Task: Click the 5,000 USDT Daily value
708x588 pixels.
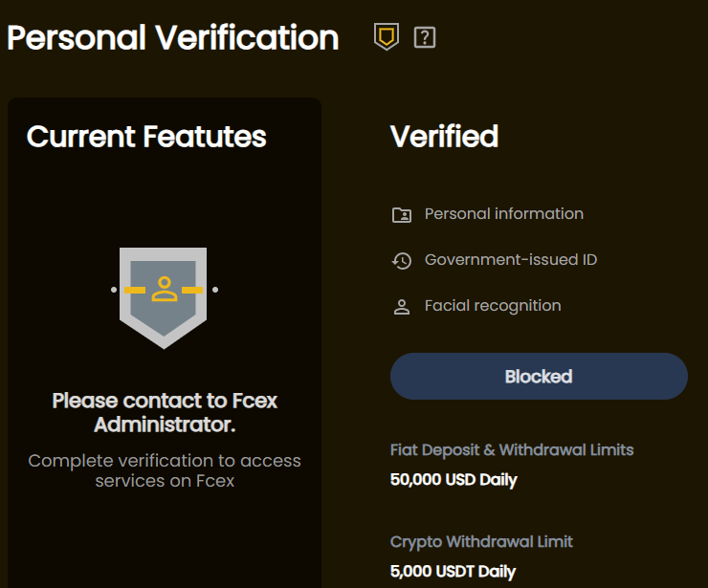Action: tap(453, 572)
